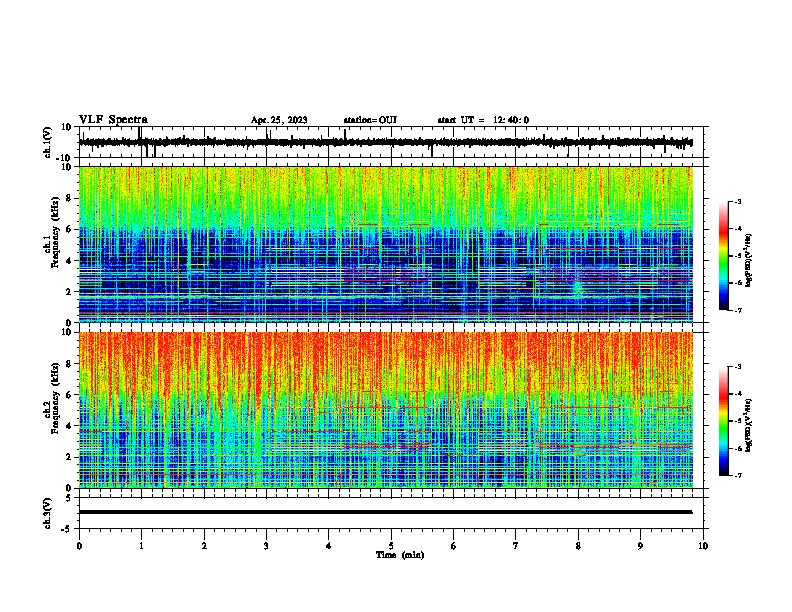Click the "6" frequency tick on ch.1 axis
The image size is (792, 612).
[70, 229]
